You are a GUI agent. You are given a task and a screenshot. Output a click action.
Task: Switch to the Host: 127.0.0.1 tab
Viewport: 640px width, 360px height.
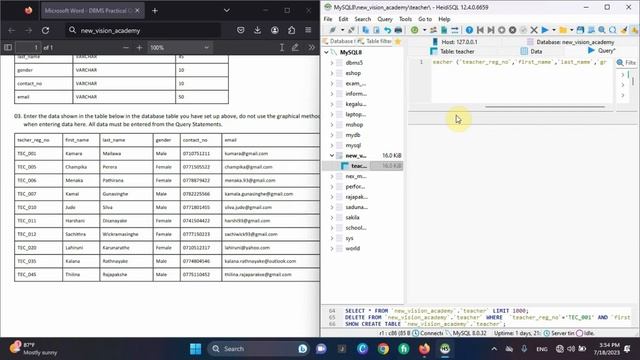point(455,42)
